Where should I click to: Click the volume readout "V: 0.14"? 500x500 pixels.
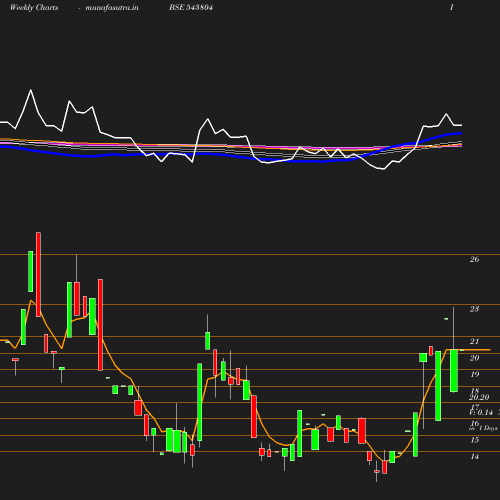481,413
